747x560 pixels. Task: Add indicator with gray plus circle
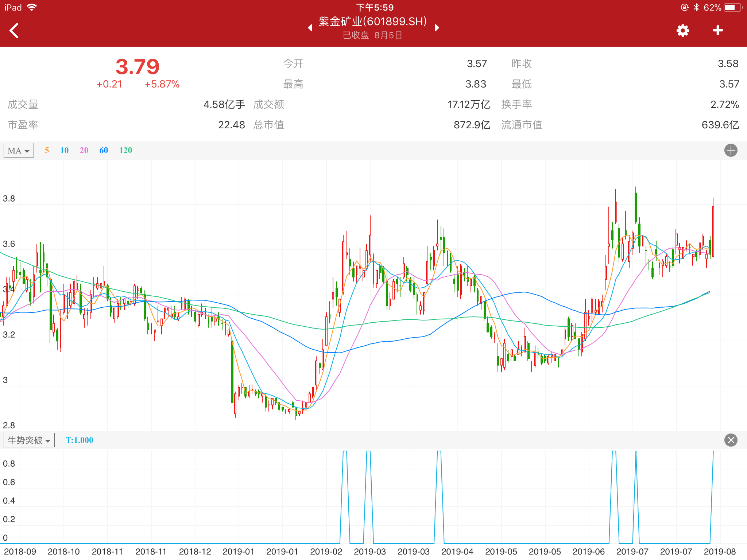pyautogui.click(x=731, y=150)
